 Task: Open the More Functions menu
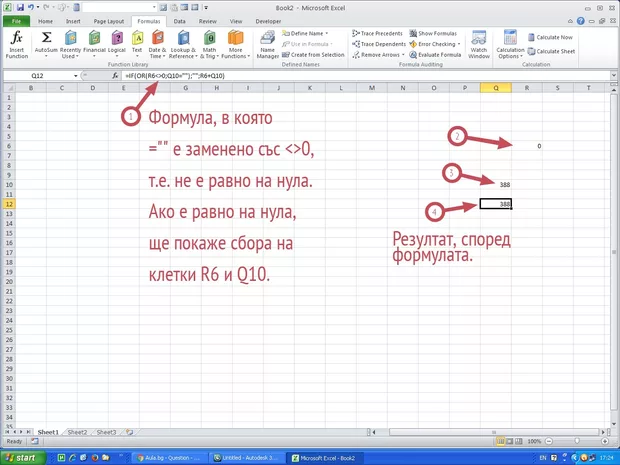point(235,45)
